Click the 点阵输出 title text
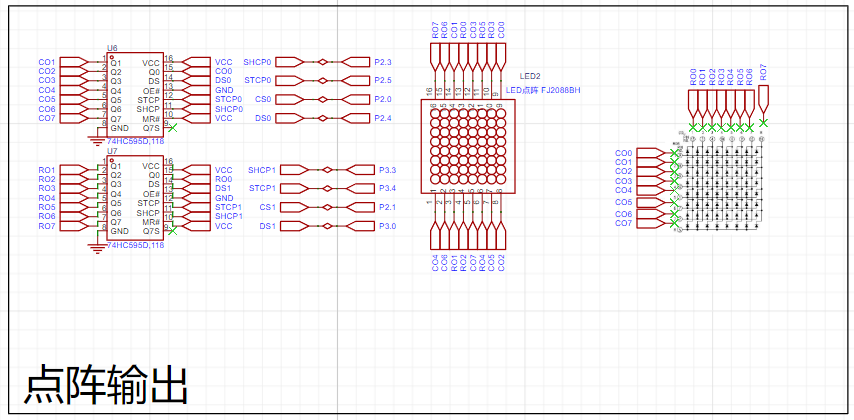Viewport: 854px width, 420px height. click(106, 385)
